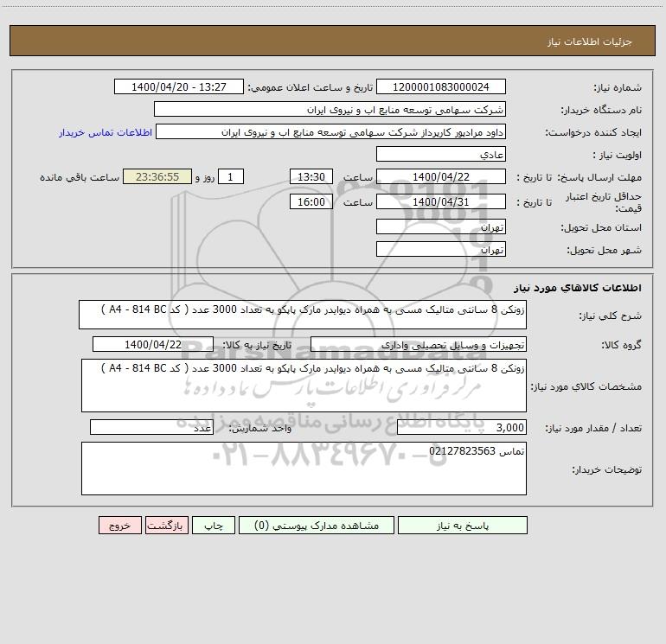Click the چاپ print button

pyautogui.click(x=214, y=525)
